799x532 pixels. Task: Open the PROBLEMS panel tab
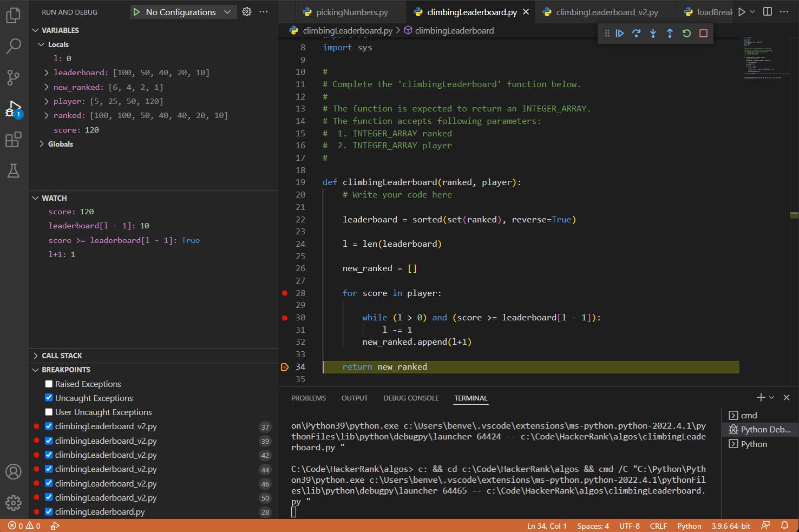click(x=309, y=398)
